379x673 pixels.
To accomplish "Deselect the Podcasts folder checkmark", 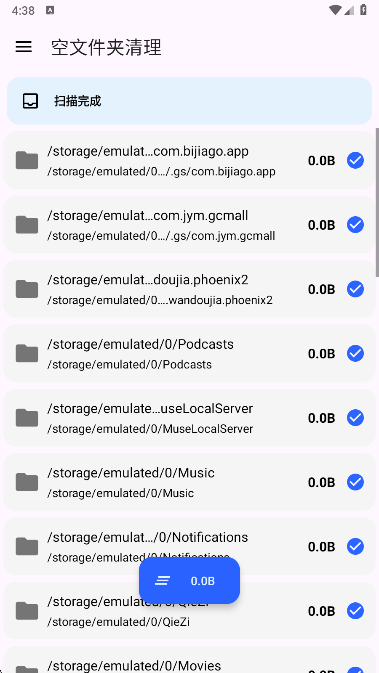I will pyautogui.click(x=355, y=353).
